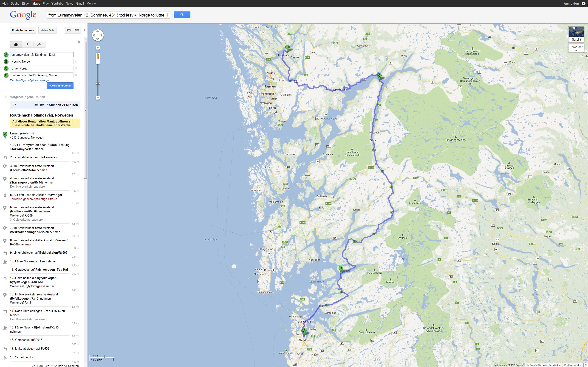Open settings gear in top bar
Image resolution: width=588 pixels, height=367 pixels.
pos(583,3)
